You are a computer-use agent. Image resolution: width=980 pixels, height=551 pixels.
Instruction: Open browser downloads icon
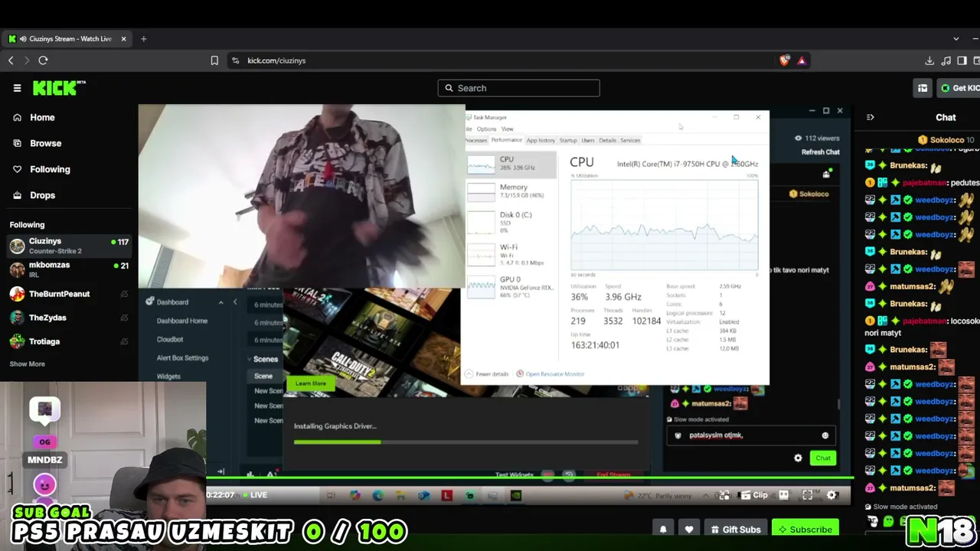point(929,60)
